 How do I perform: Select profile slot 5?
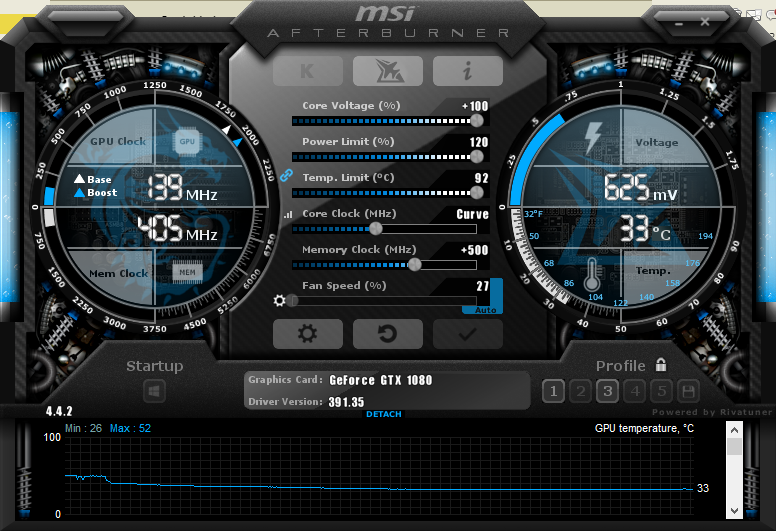pos(661,391)
